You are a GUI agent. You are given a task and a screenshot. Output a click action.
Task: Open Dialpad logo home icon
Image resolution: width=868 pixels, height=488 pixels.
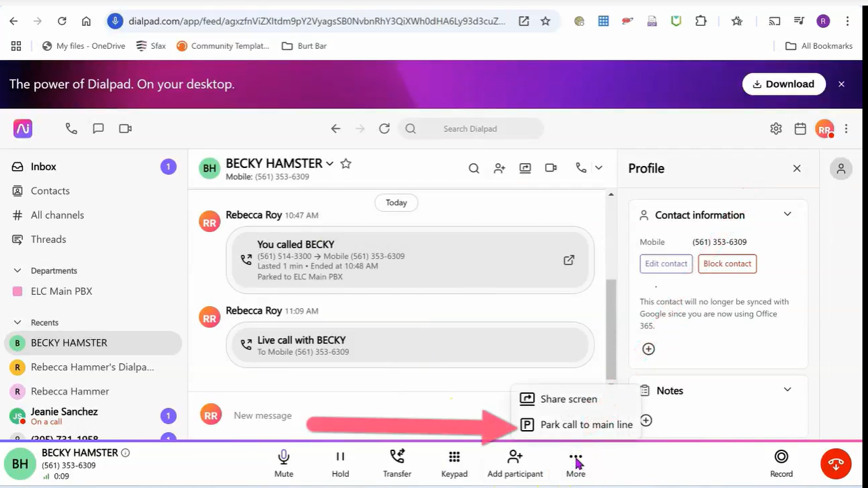click(23, 128)
